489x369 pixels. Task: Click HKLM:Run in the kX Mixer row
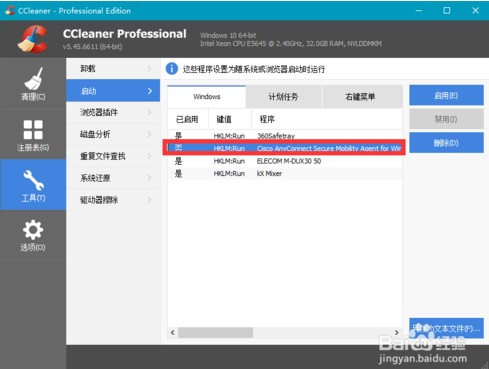point(229,174)
